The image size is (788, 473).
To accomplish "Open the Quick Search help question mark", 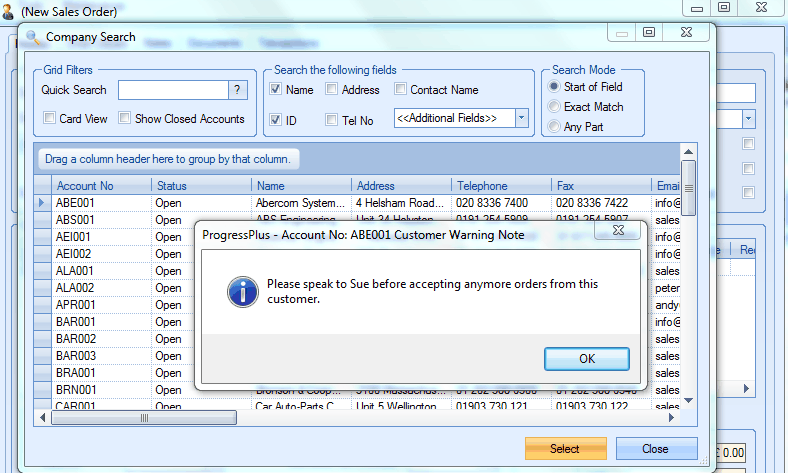I will coord(237,90).
